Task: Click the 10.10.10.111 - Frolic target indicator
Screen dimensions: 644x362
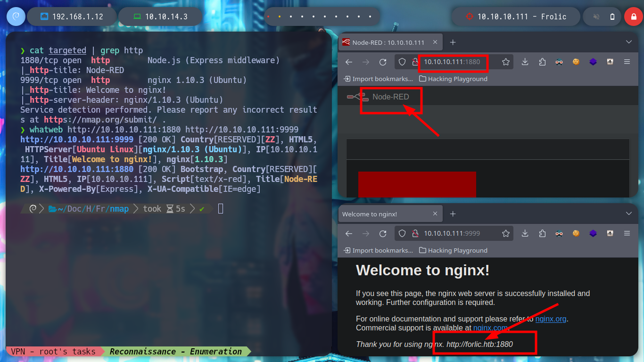Action: tap(515, 16)
